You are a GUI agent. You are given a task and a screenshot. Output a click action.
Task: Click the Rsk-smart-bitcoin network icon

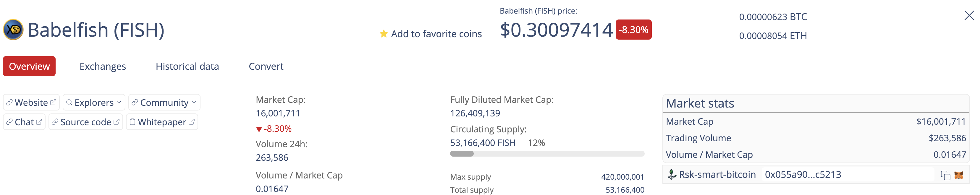[x=672, y=175]
